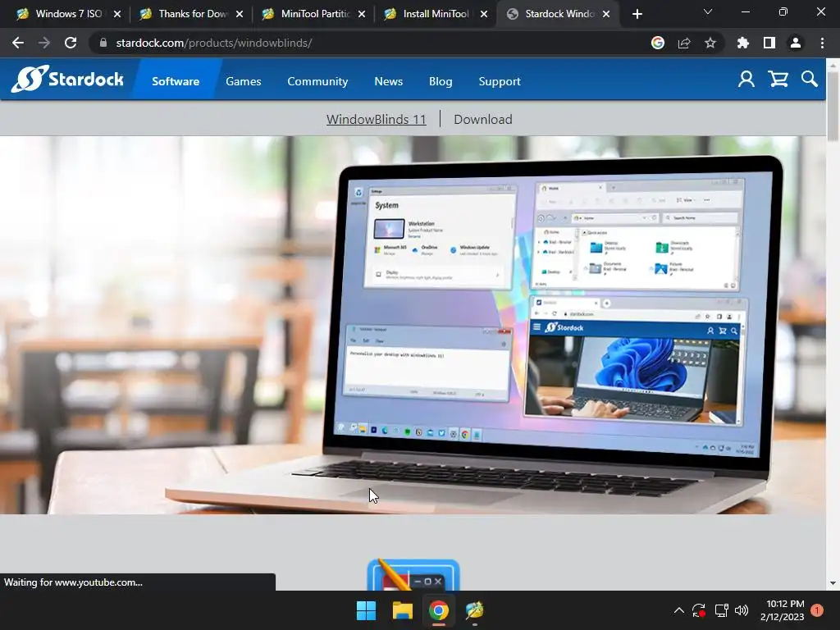Open the Windows Start button

tap(367, 610)
